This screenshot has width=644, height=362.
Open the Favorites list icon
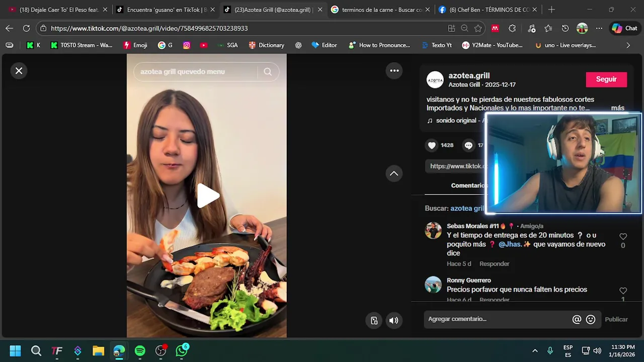pyautogui.click(x=548, y=29)
